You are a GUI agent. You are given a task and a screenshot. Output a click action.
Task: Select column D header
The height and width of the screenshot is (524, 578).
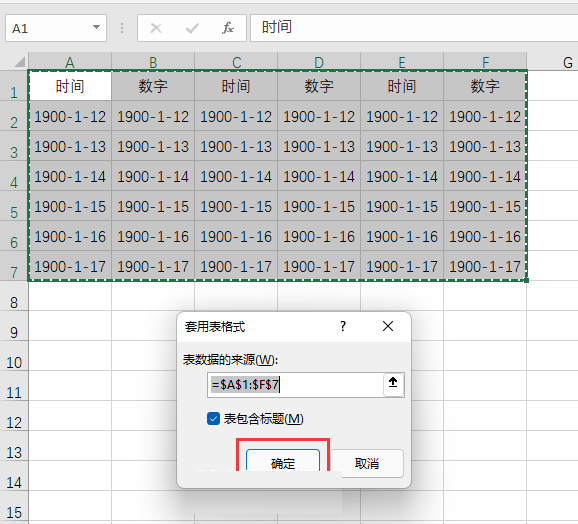319,62
